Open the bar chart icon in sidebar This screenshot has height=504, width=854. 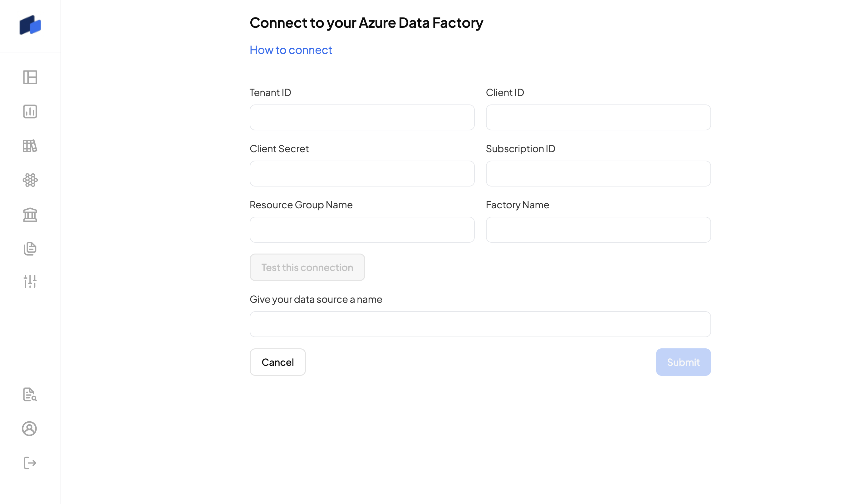30,111
